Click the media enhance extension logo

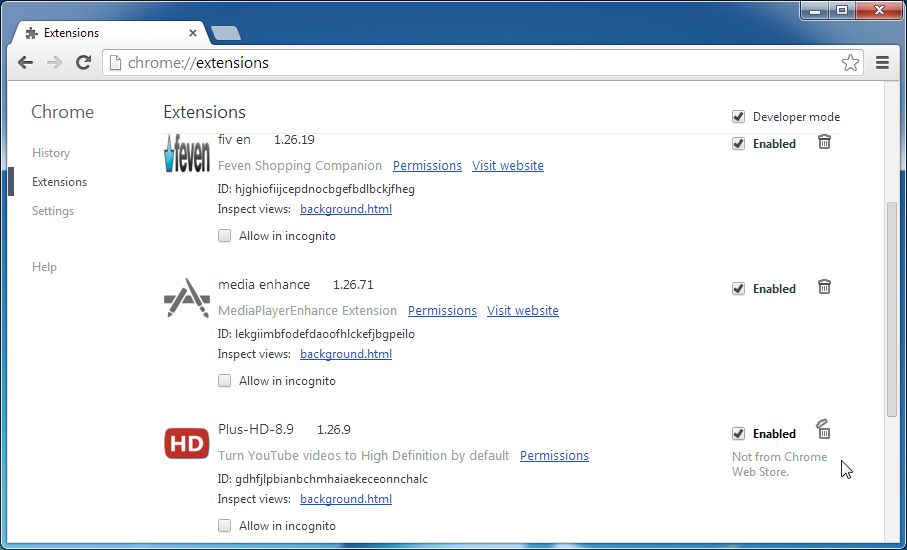pyautogui.click(x=187, y=298)
